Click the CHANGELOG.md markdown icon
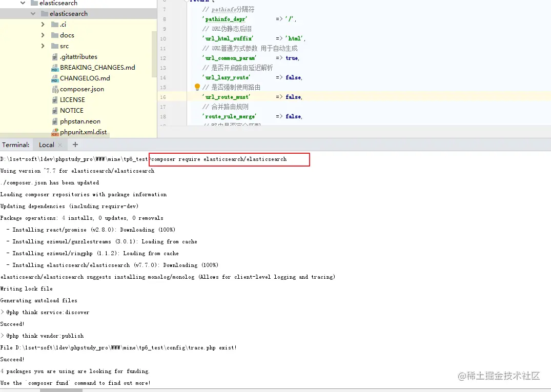 pyautogui.click(x=54, y=78)
